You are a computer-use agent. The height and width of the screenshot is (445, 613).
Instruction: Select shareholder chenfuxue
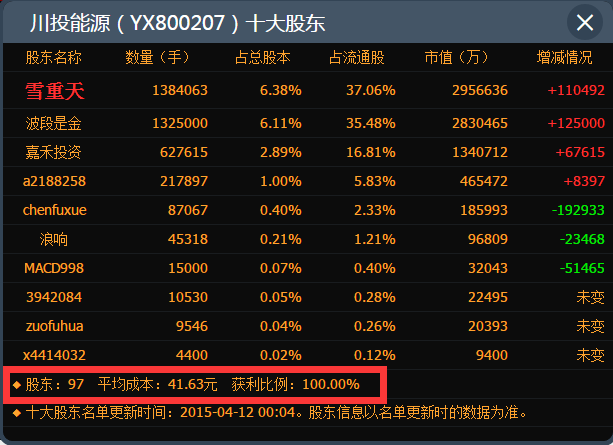point(54,210)
